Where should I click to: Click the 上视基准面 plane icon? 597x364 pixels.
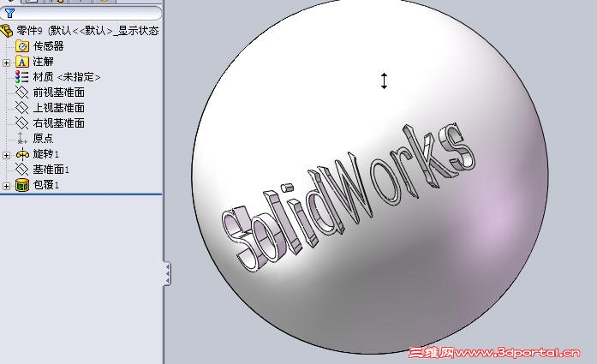(x=21, y=108)
